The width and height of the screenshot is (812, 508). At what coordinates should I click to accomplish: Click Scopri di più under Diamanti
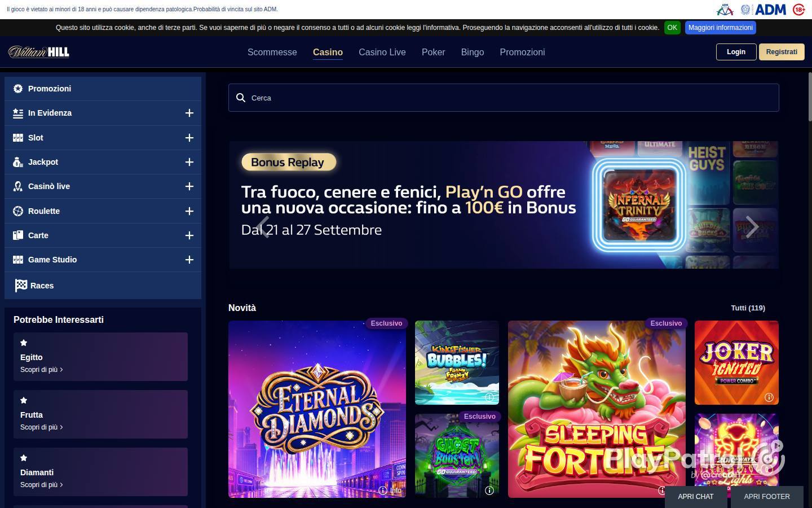pos(41,485)
